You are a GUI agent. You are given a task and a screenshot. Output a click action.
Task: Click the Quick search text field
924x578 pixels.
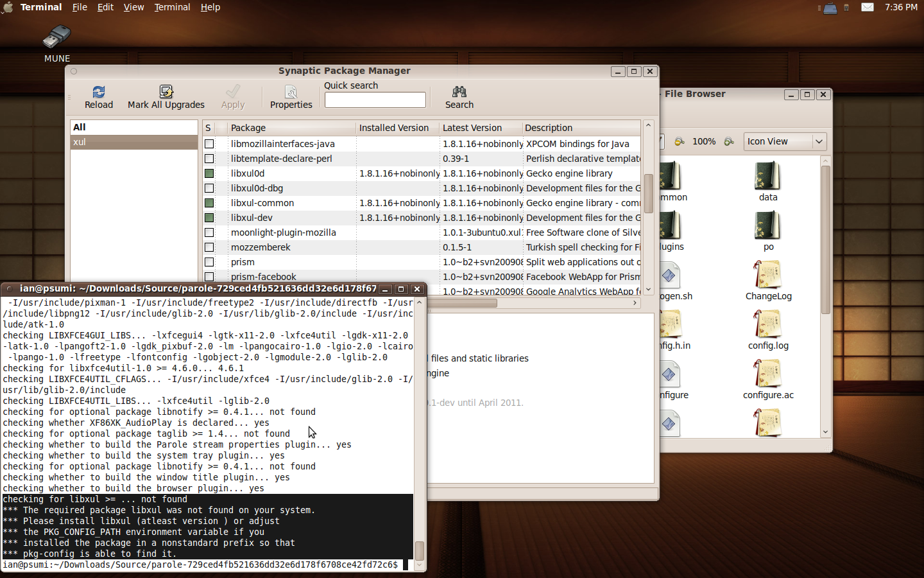click(375, 100)
